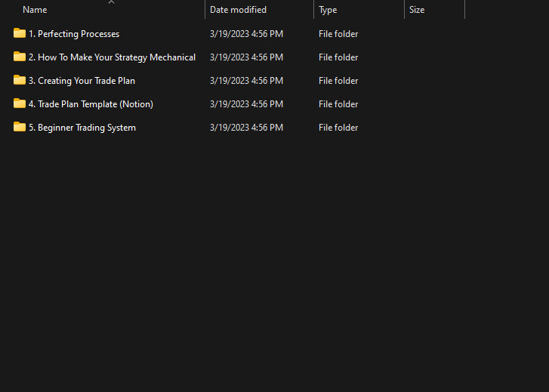Viewport: 549px width, 392px height.
Task: Click the modified date of Perfecting Processes
Action: (246, 34)
